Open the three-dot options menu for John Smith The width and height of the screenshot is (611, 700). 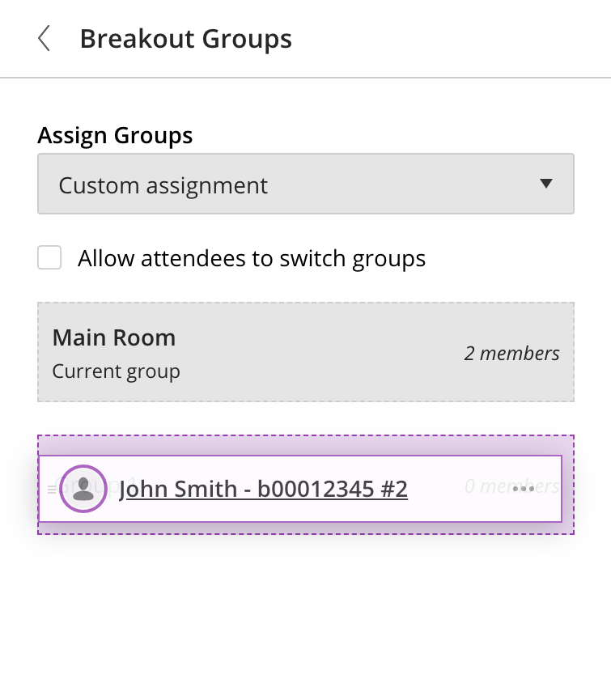[x=524, y=489]
